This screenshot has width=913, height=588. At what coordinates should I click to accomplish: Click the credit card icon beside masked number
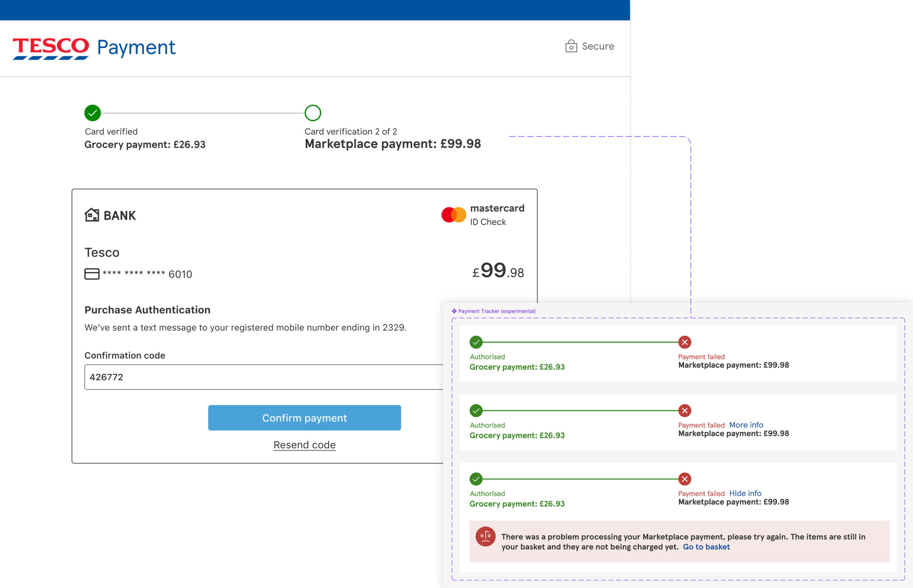tap(92, 274)
